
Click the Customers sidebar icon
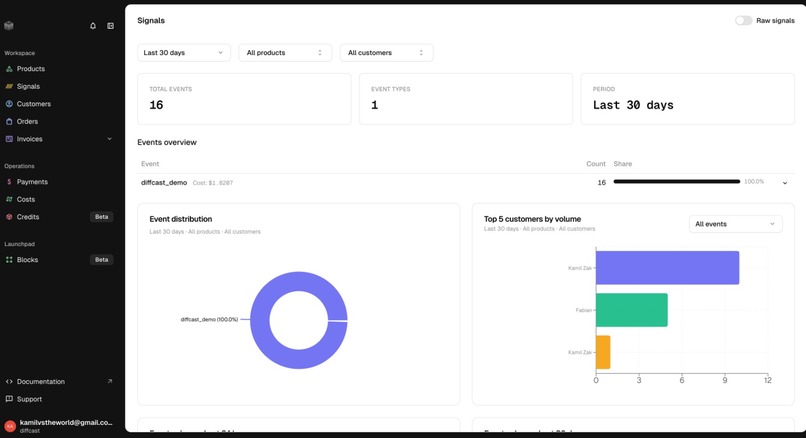coord(9,104)
